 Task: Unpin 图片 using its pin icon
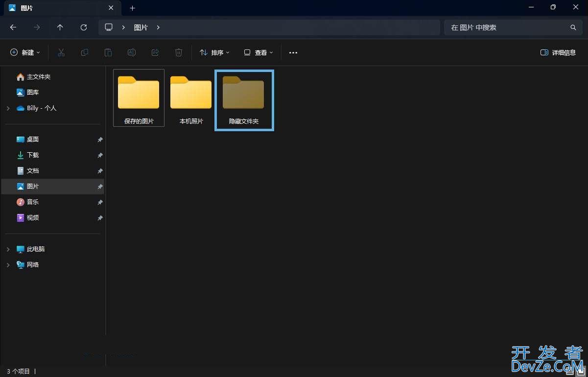point(100,187)
